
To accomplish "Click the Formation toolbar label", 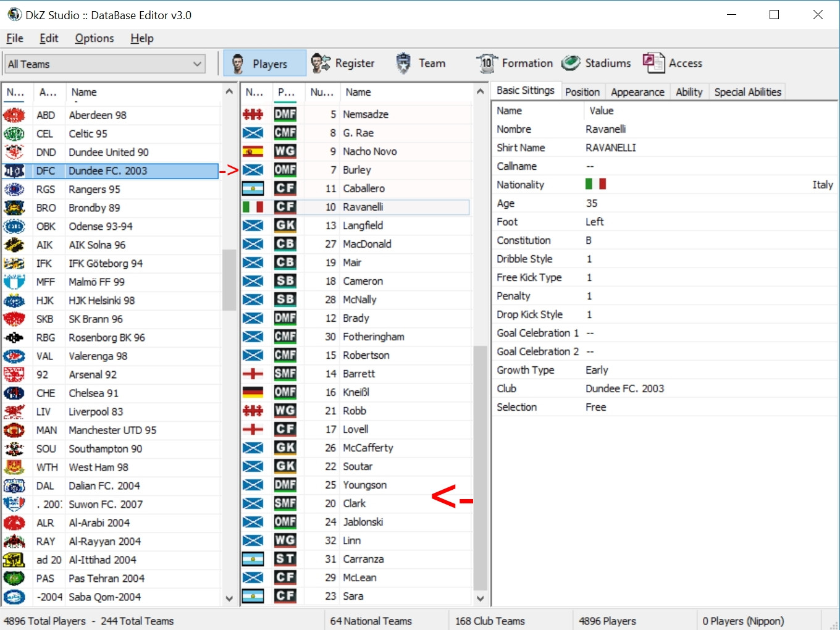I will 527,63.
